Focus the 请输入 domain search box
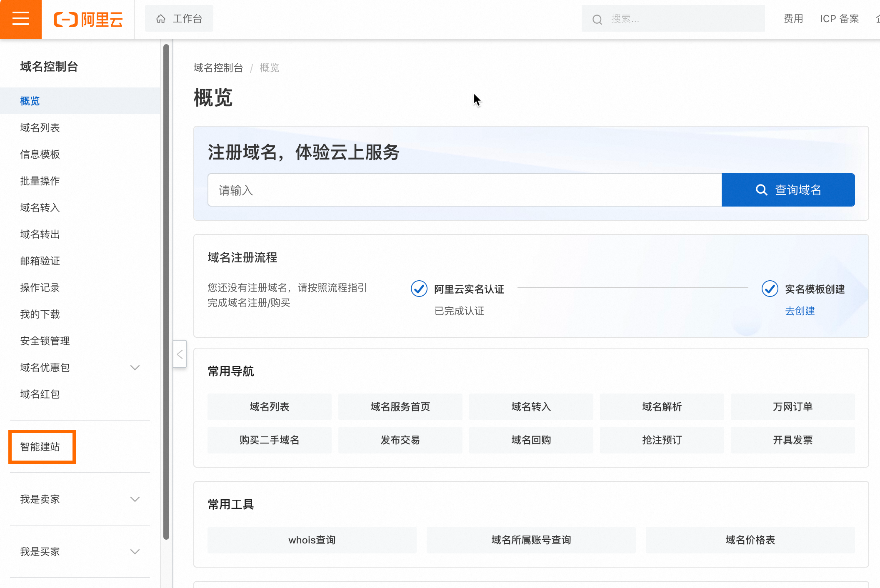Image resolution: width=880 pixels, height=588 pixels. (465, 190)
